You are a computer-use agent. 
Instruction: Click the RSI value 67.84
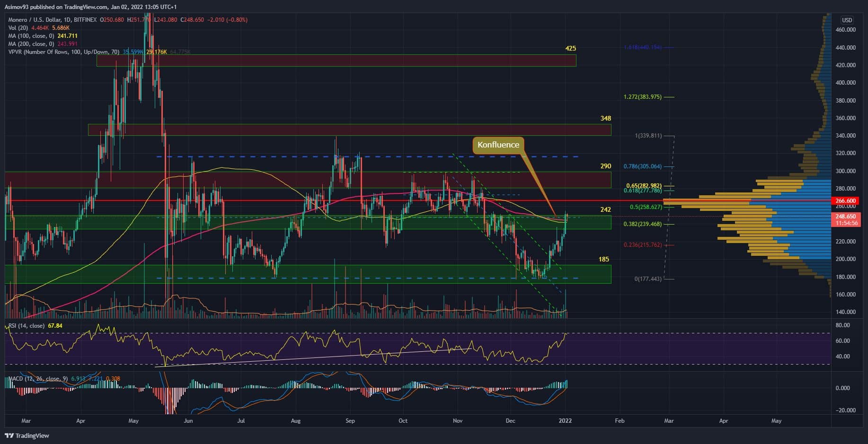55,326
